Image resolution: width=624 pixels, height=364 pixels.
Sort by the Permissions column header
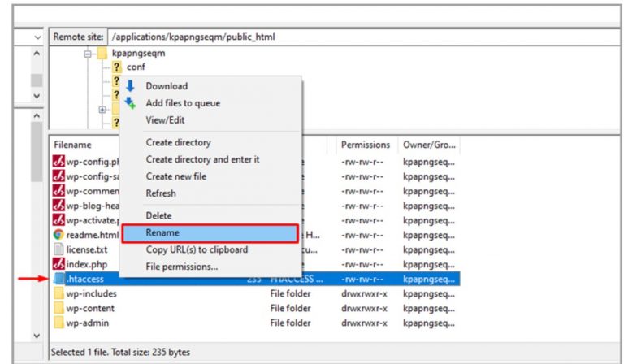[365, 145]
